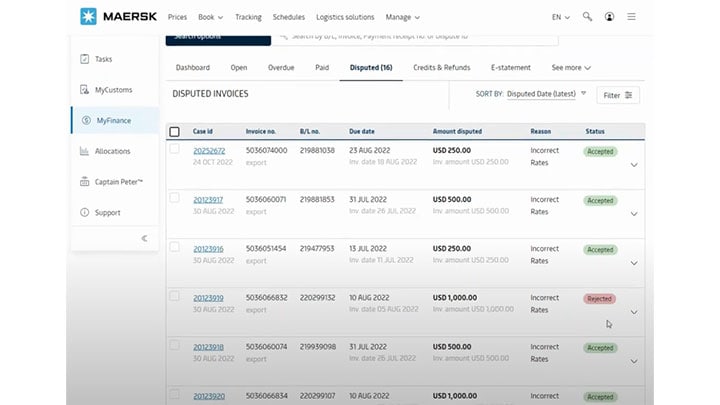This screenshot has width=720, height=405.
Task: Toggle the select-all header checkbox
Action: [x=174, y=132]
